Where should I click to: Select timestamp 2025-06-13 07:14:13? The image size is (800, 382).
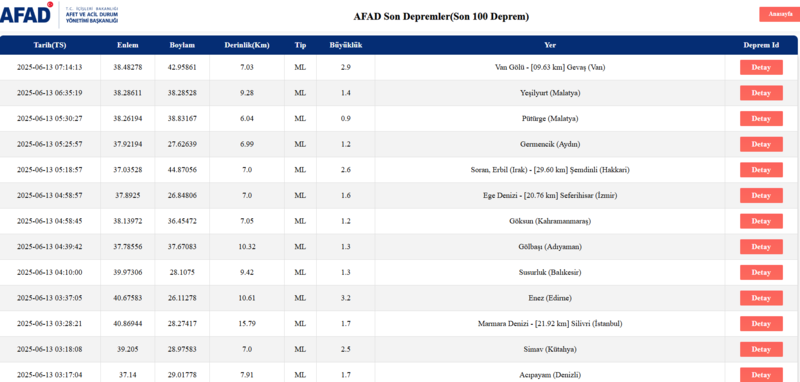(x=49, y=67)
